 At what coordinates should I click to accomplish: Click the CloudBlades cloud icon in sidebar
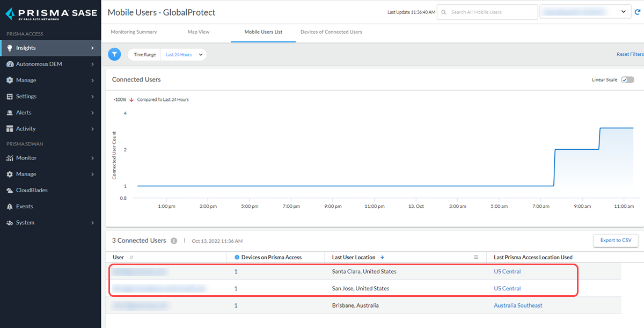[10, 191]
